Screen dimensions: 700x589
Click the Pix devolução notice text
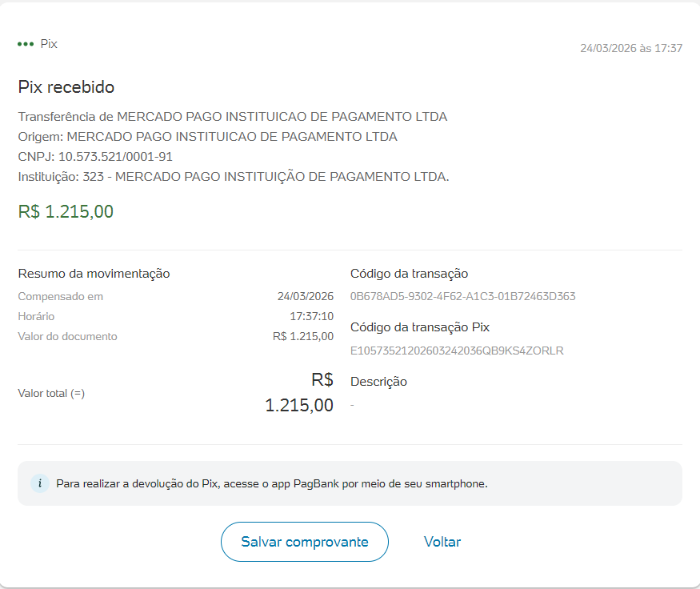(271, 483)
